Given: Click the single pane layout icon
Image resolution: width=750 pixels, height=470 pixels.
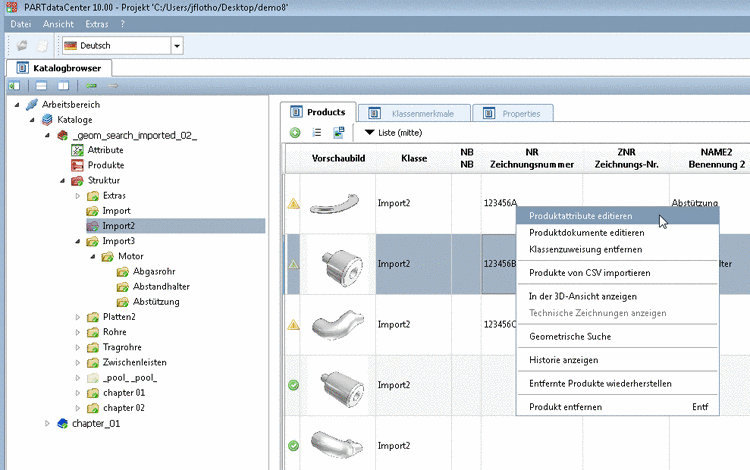Looking at the screenshot, I should tap(41, 86).
